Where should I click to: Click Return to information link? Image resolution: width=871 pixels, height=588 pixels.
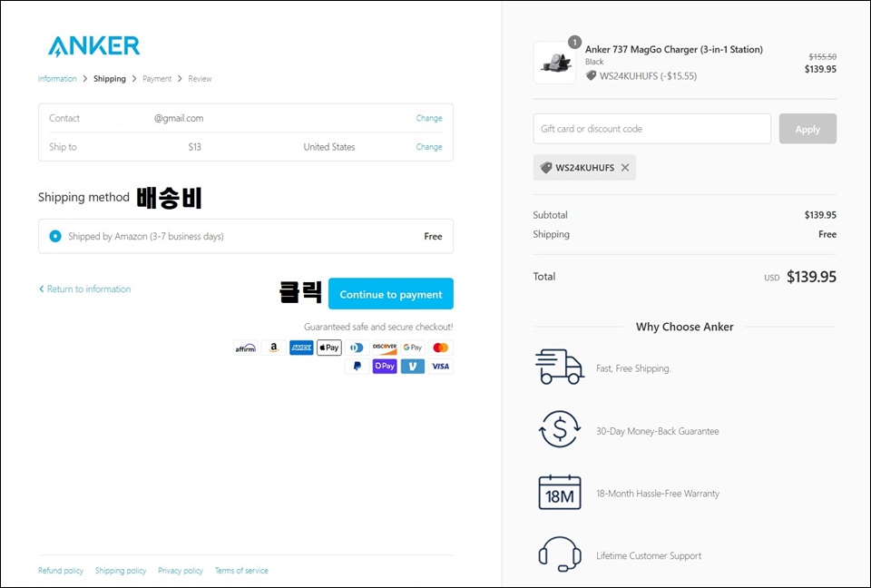click(x=85, y=289)
